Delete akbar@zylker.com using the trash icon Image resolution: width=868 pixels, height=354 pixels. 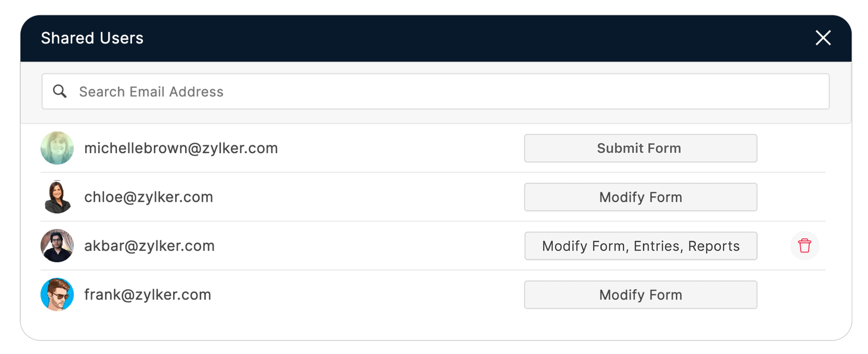point(804,245)
